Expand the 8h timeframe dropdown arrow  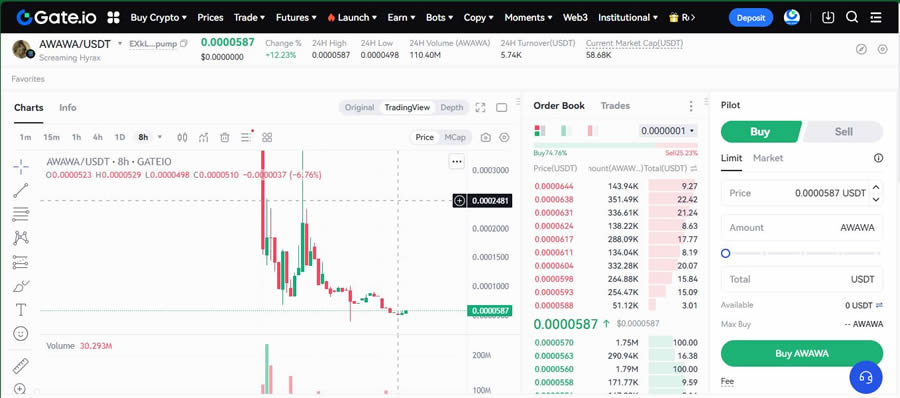tap(160, 137)
